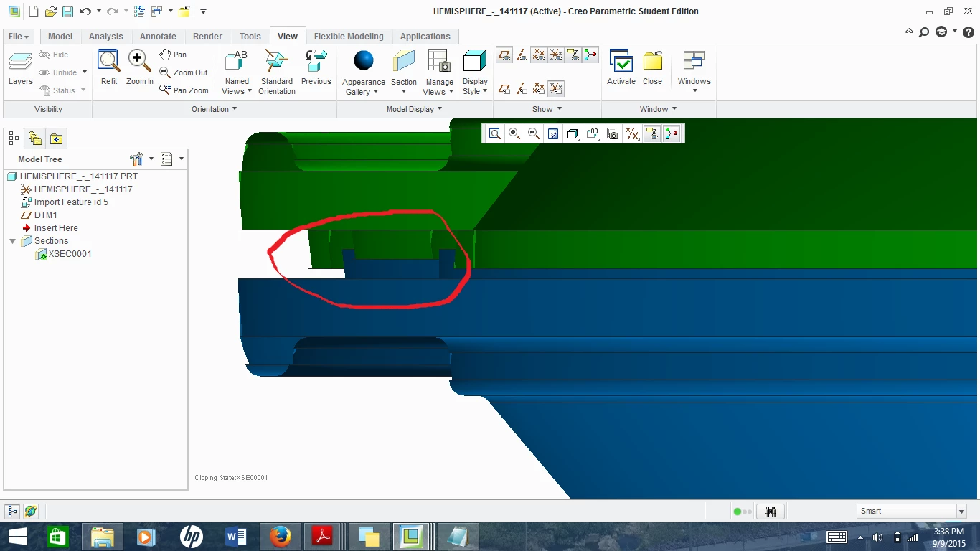Select the Pan Zoom tool

pyautogui.click(x=184, y=90)
